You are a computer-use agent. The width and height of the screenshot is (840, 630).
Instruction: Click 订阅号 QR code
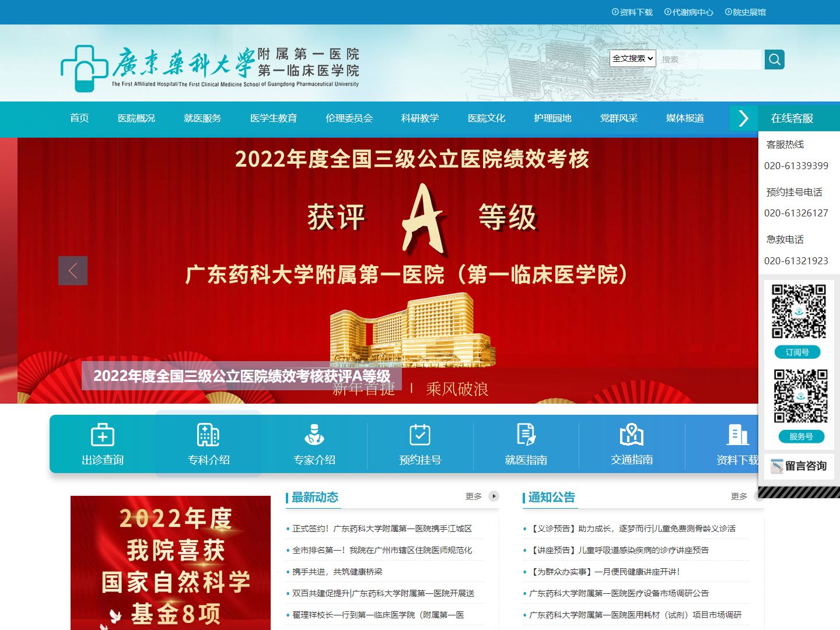(799, 311)
